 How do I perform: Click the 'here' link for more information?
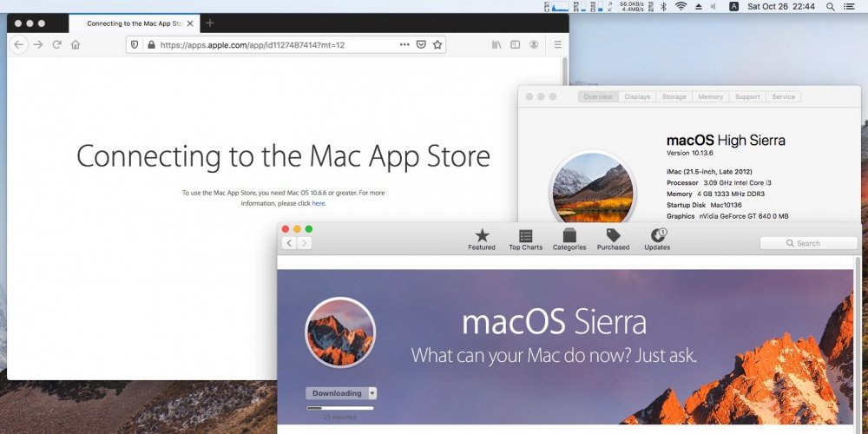319,203
